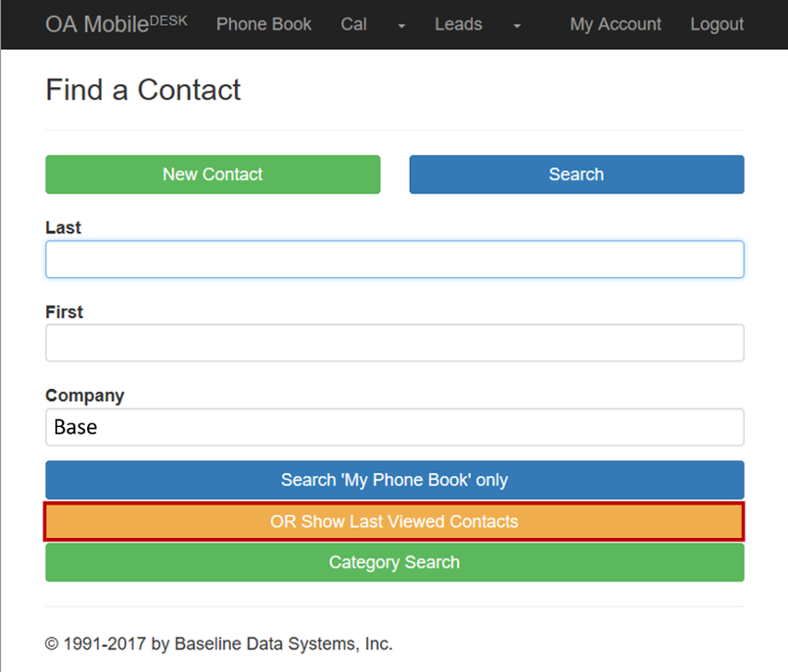Expand the Leads dropdown arrow
Viewport: 788px width, 672px height.
click(517, 26)
